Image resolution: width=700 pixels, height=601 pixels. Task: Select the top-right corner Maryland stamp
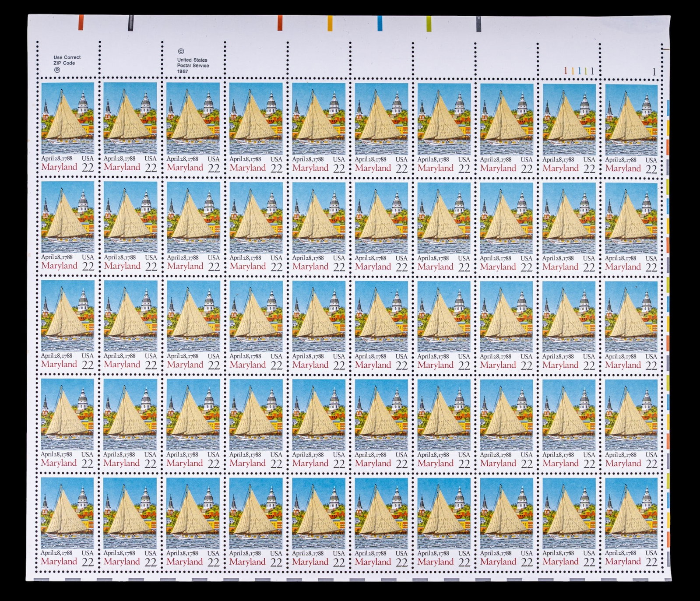click(631, 130)
